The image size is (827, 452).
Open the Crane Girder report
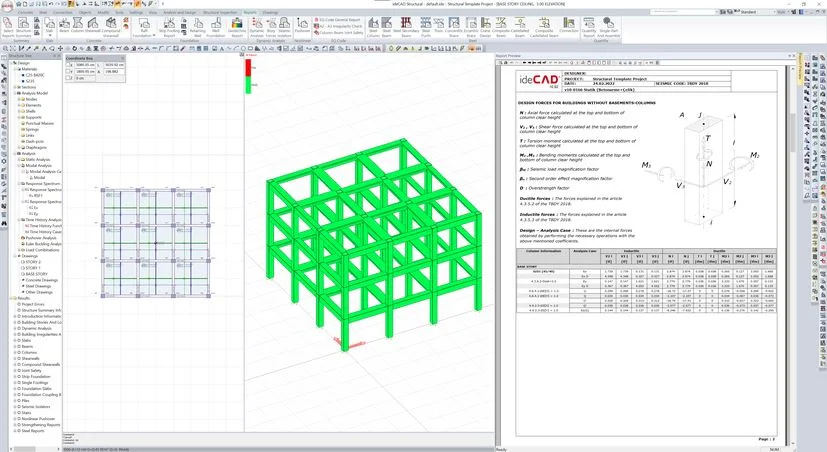pyautogui.click(x=485, y=28)
